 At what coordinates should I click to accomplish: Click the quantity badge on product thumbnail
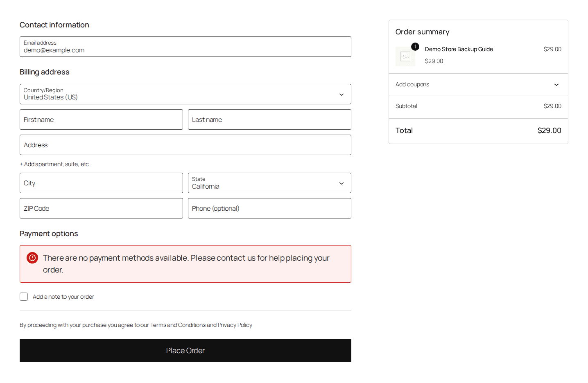[x=415, y=47]
